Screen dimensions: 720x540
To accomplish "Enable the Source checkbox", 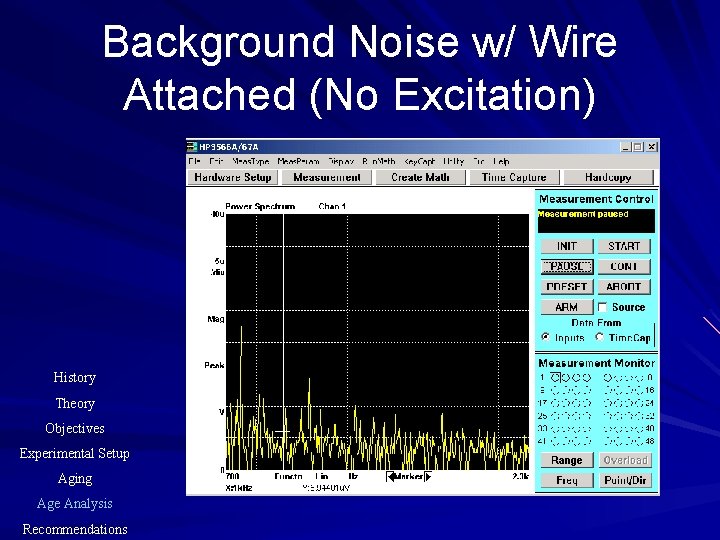I will [x=602, y=307].
